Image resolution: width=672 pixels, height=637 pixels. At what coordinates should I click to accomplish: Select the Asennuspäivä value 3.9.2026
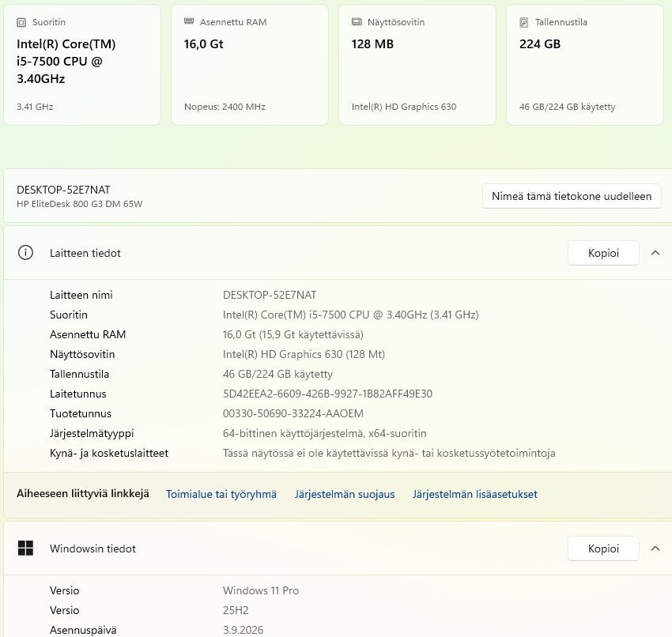243,630
